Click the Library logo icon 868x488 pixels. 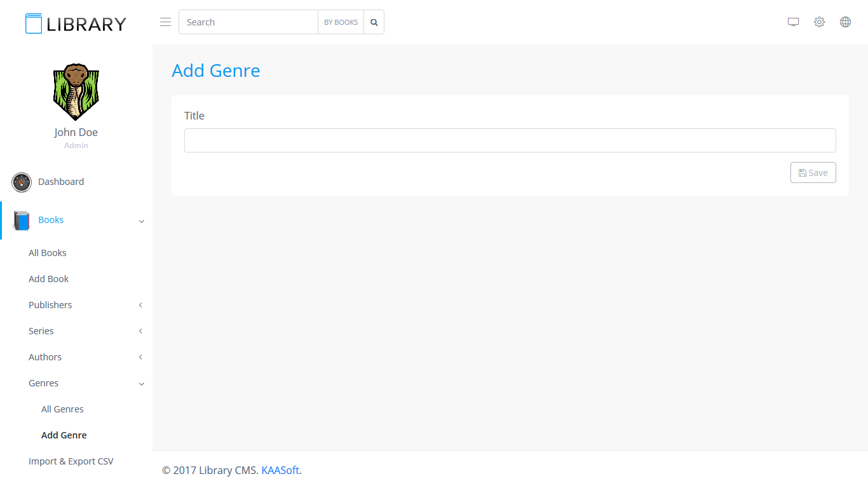point(33,24)
